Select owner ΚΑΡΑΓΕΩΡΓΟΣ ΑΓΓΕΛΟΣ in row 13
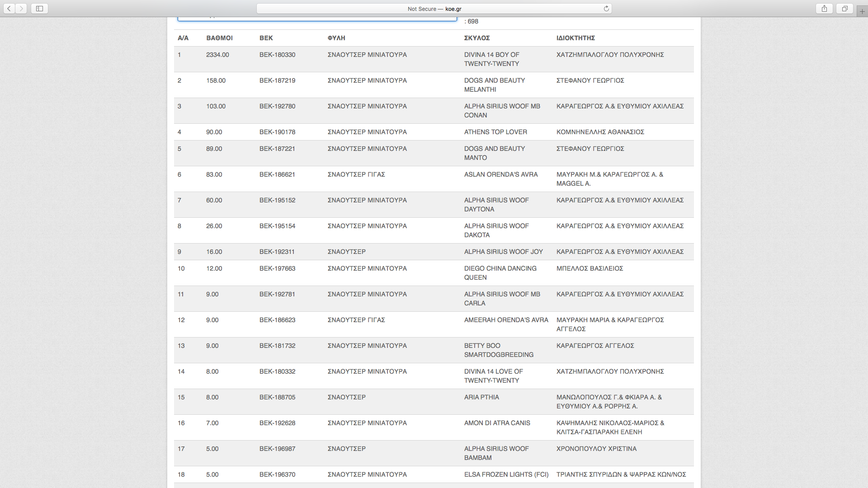The image size is (868, 488). click(595, 346)
